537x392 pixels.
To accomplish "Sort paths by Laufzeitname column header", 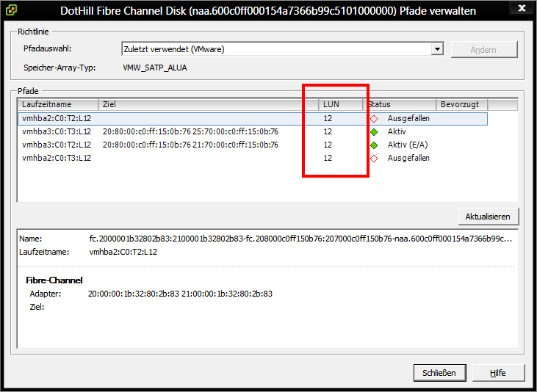I will click(57, 104).
